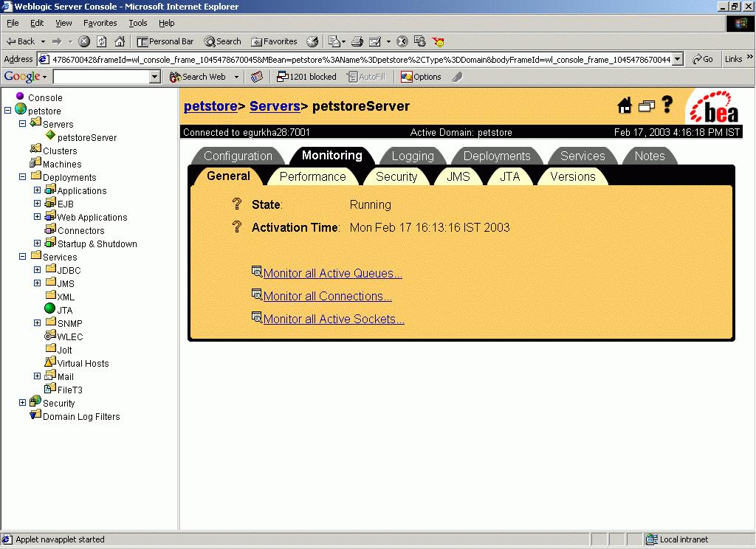The height and width of the screenshot is (549, 756).
Task: Click help icon next to Activation Time
Action: (237, 227)
